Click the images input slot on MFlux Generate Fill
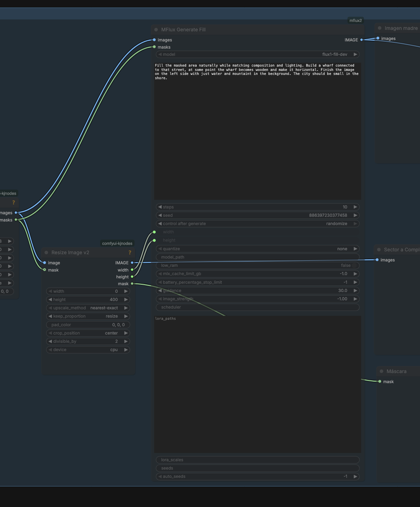Viewport: 420px width, 507px height. tap(154, 40)
